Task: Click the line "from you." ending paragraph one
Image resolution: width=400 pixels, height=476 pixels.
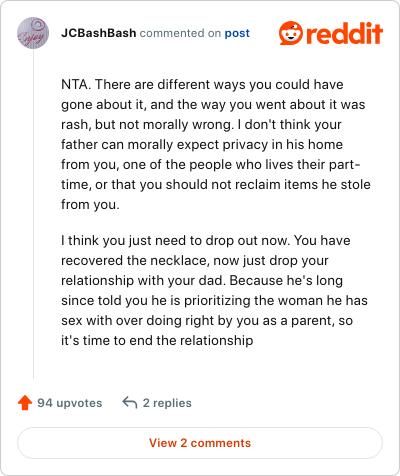Action: coord(90,204)
